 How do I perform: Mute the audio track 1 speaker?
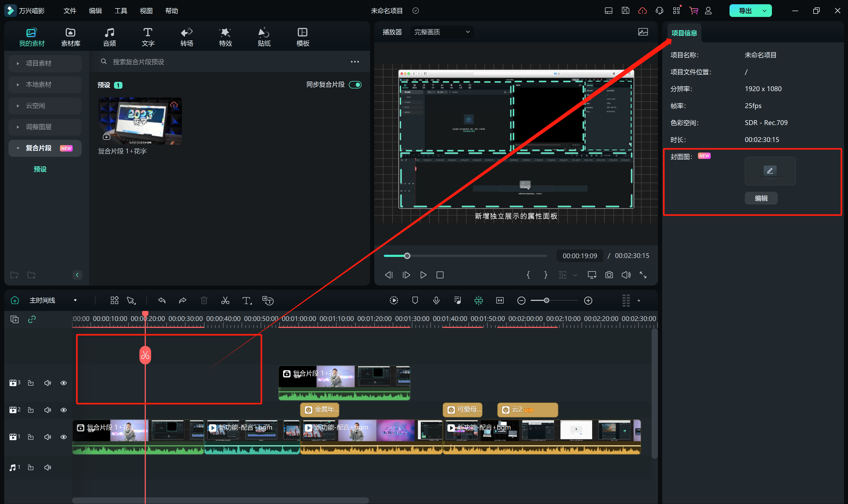pyautogui.click(x=48, y=468)
